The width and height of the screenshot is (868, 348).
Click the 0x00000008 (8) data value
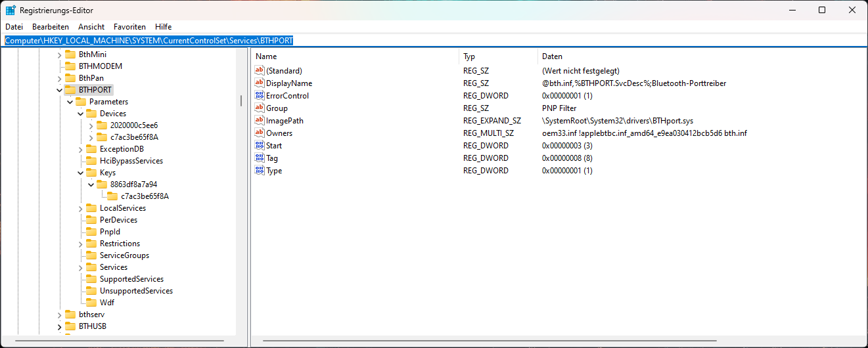(x=567, y=158)
